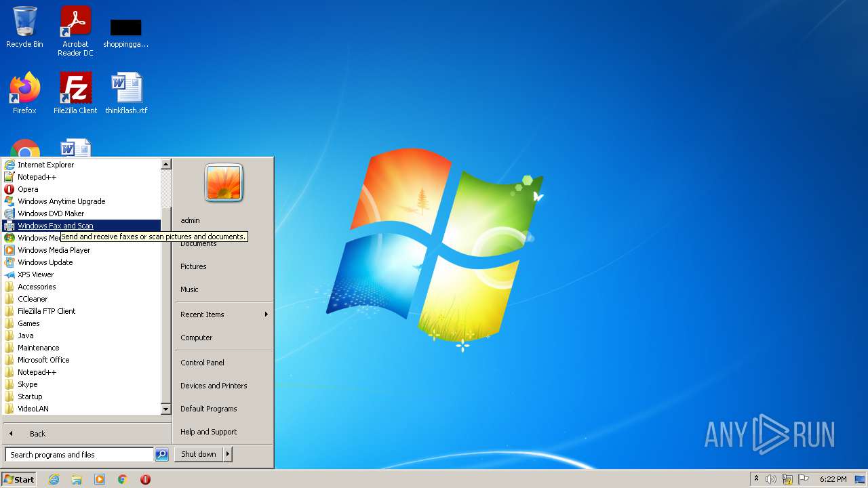Click the volume speaker tray icon
Viewport: 868px width, 488px height.
[x=771, y=479]
